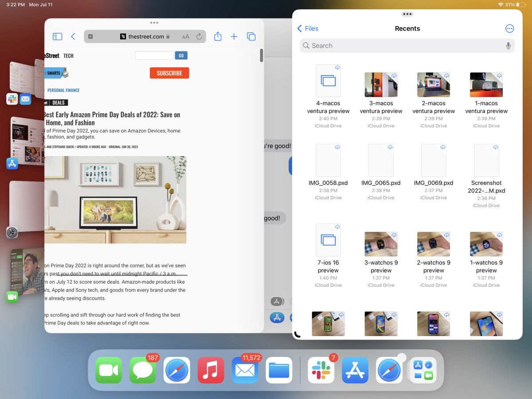Show the Safari tab overview
The width and height of the screenshot is (532, 399).
tap(251, 37)
